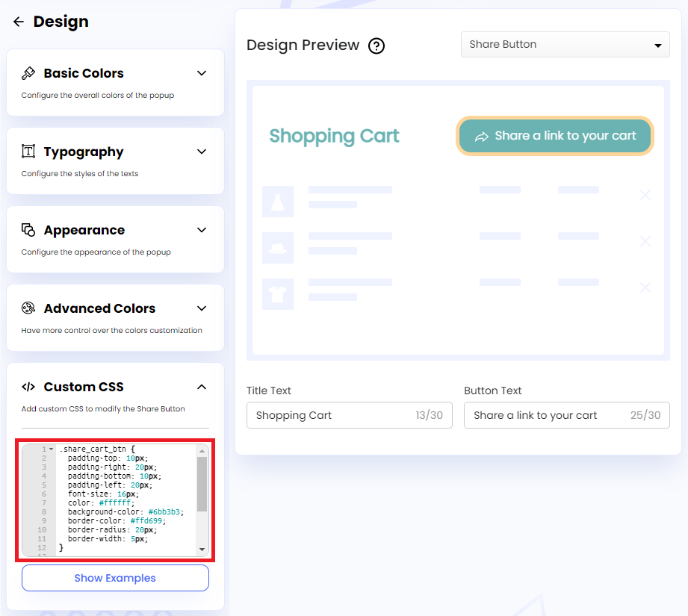Expand the Basic Colors section

201,73
